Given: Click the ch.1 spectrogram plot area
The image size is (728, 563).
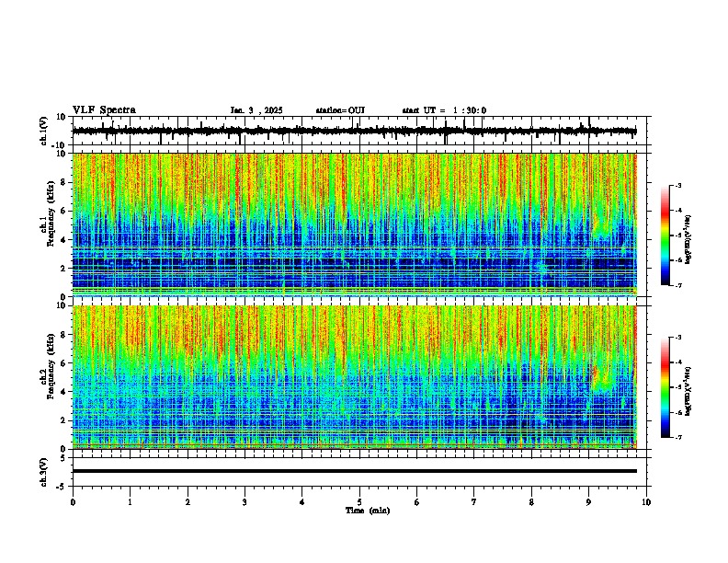Looking at the screenshot, I should click(354, 224).
